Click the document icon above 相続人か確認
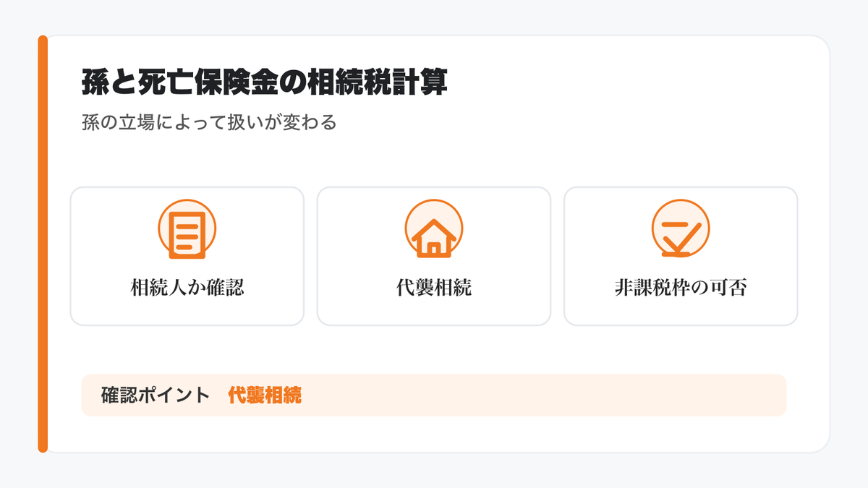Viewport: 868px width, 488px height. click(187, 235)
